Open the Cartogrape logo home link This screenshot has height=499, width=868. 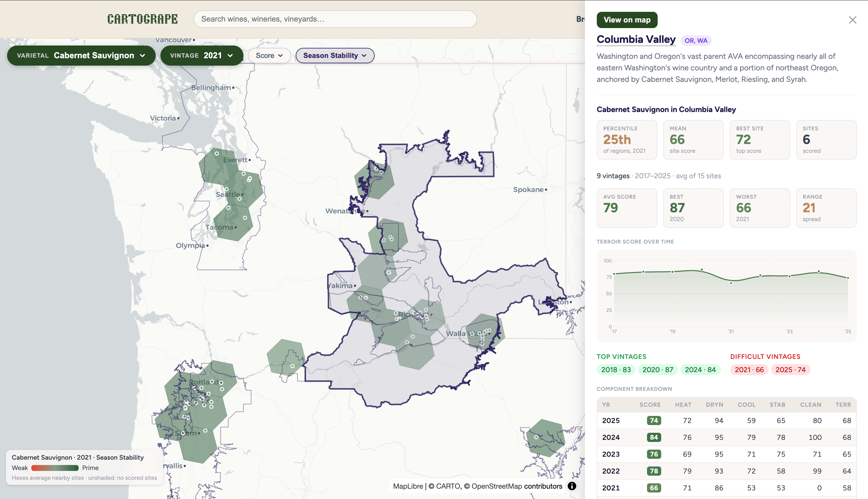click(142, 19)
